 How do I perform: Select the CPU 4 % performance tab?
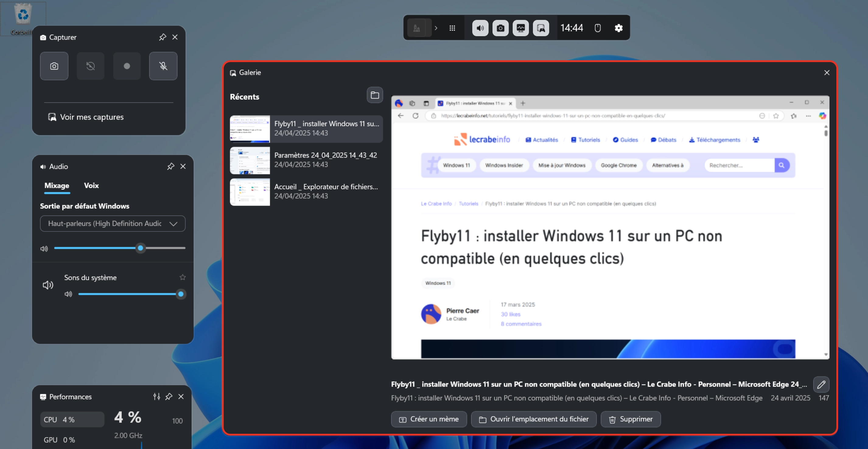[x=72, y=420]
